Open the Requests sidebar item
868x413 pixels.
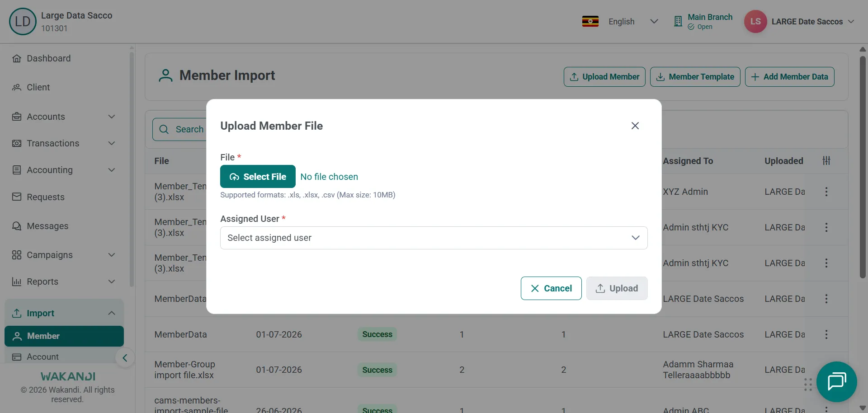click(45, 197)
